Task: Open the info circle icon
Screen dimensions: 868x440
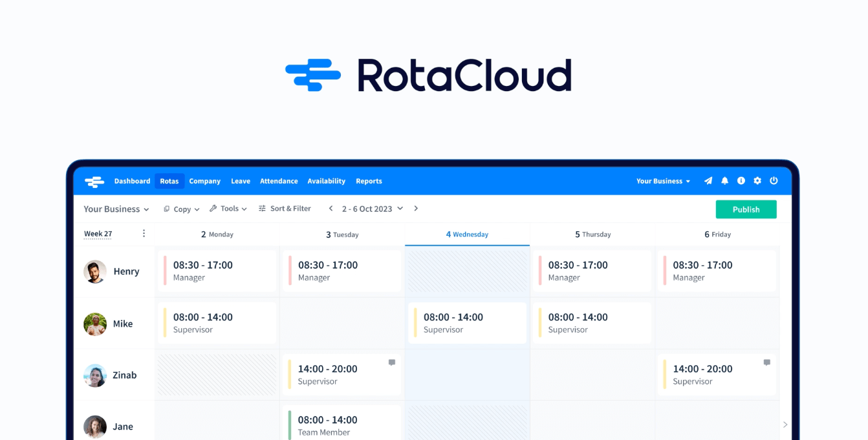Action: pyautogui.click(x=741, y=181)
